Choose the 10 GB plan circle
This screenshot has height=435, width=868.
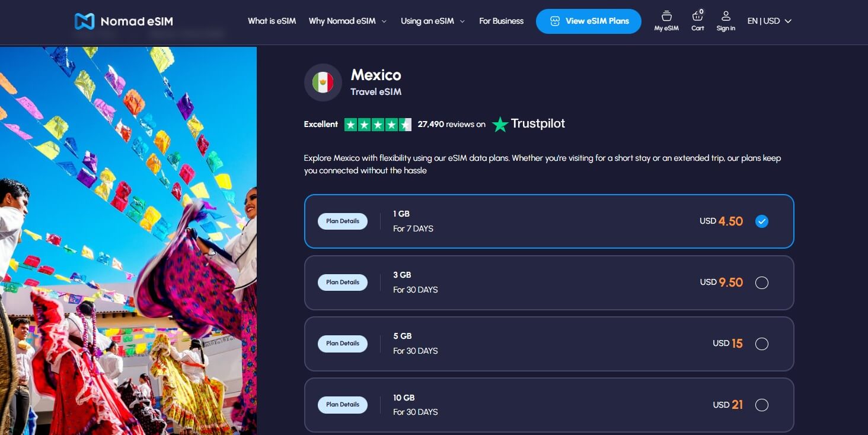pyautogui.click(x=762, y=405)
